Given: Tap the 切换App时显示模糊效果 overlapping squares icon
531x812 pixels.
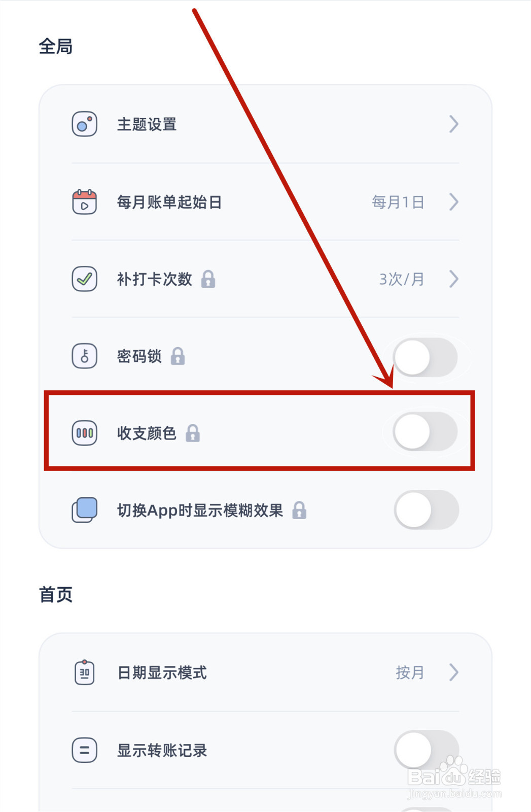Looking at the screenshot, I should [84, 510].
